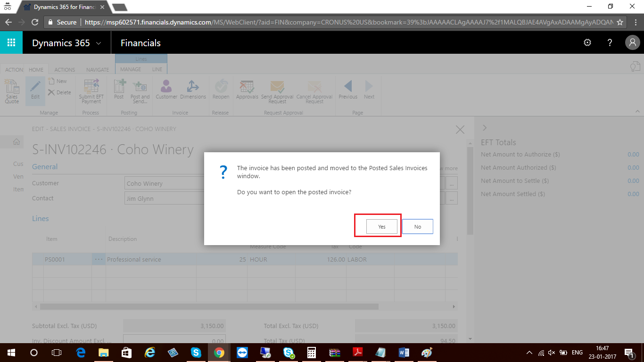This screenshot has height=362, width=644.
Task: Click the Customer field Coho Winery
Action: click(x=164, y=183)
